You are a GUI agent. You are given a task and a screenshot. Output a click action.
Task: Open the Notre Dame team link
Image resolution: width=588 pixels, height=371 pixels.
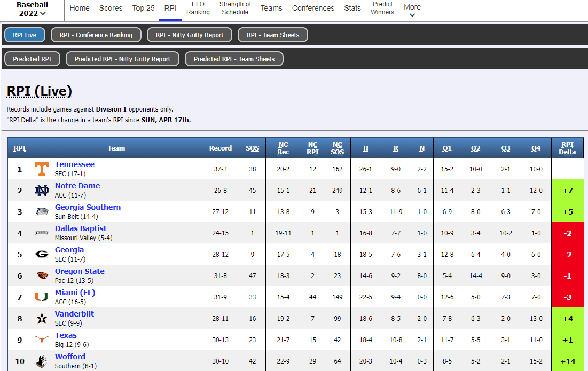(x=77, y=186)
